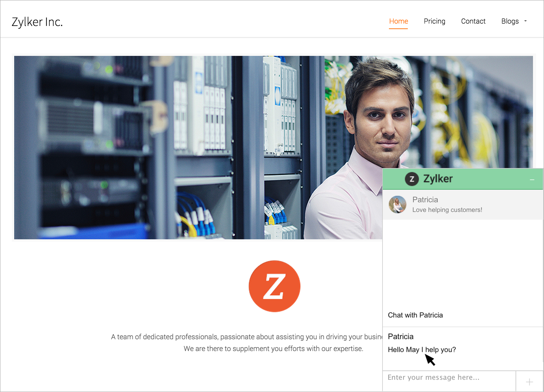
Task: Go to the Home tab
Action: pos(398,21)
